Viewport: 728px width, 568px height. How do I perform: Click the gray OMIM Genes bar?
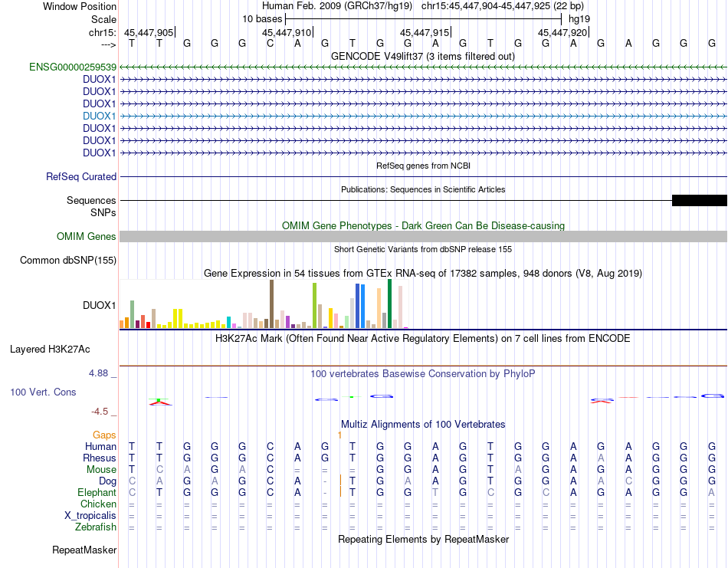423,236
